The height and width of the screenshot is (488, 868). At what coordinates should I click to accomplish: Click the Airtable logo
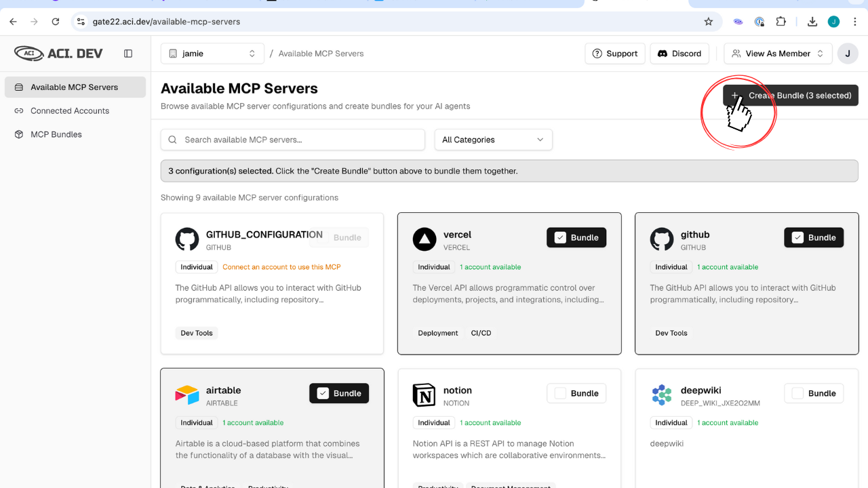[187, 395]
